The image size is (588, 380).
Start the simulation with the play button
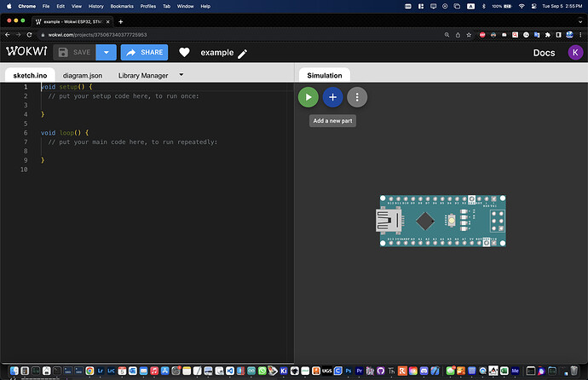point(308,97)
